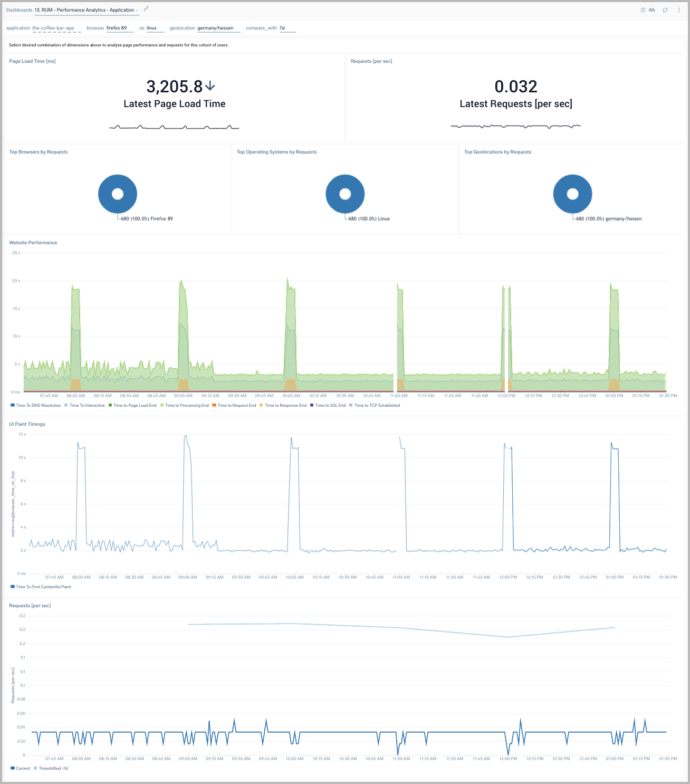Click the Latest Requests [per sec] label
The height and width of the screenshot is (784, 690).
516,104
